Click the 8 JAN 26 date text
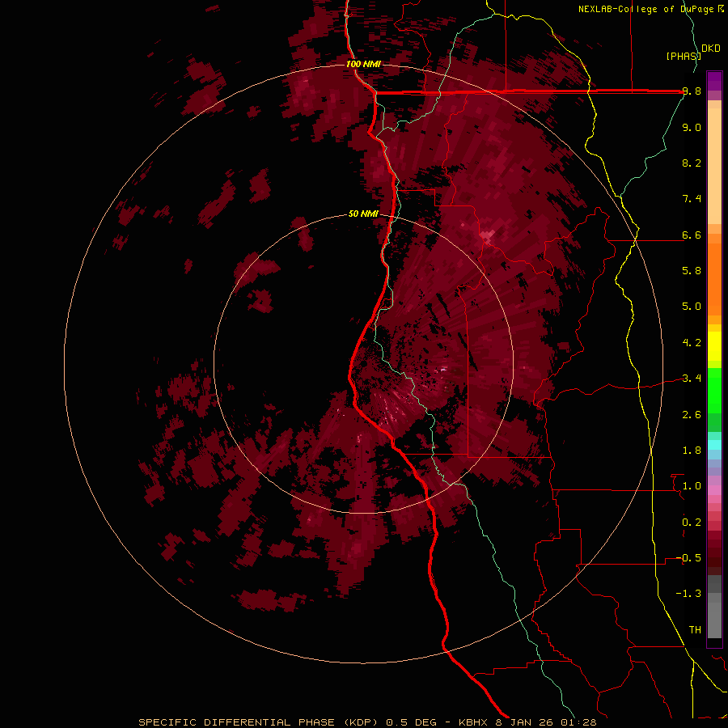Image resolution: width=728 pixels, height=728 pixels. 525,722
